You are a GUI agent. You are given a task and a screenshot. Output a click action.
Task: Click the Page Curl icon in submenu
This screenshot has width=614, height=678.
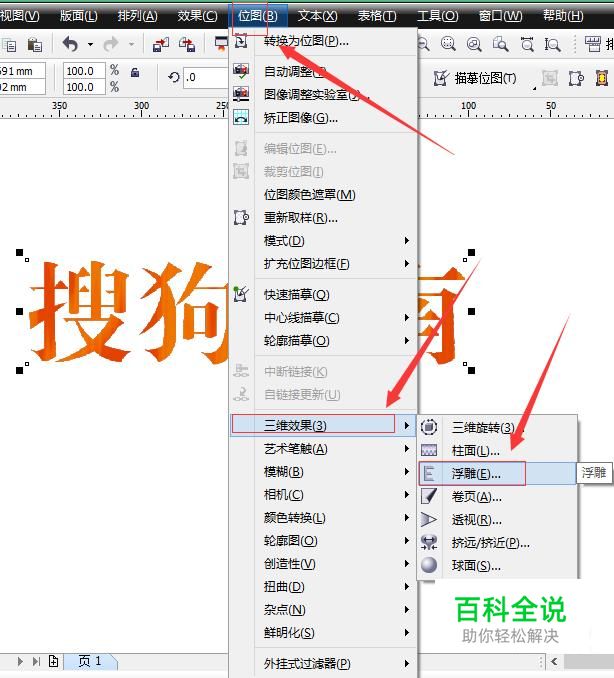429,496
